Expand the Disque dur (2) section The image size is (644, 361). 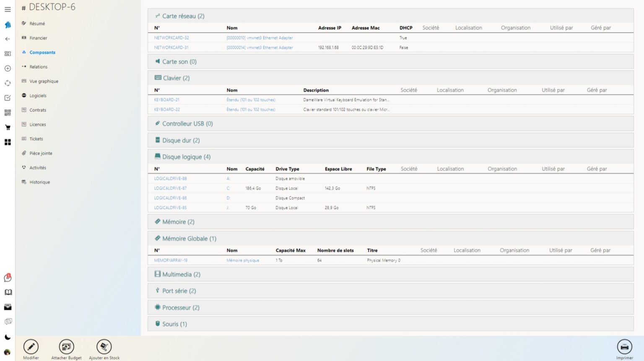pyautogui.click(x=390, y=140)
